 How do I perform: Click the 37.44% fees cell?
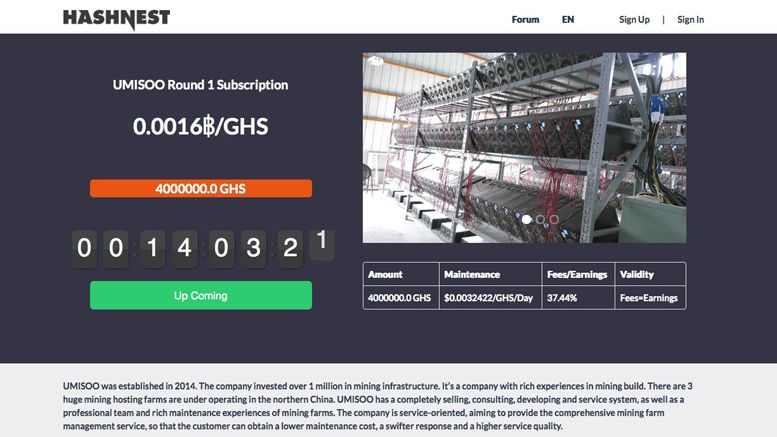click(x=563, y=298)
